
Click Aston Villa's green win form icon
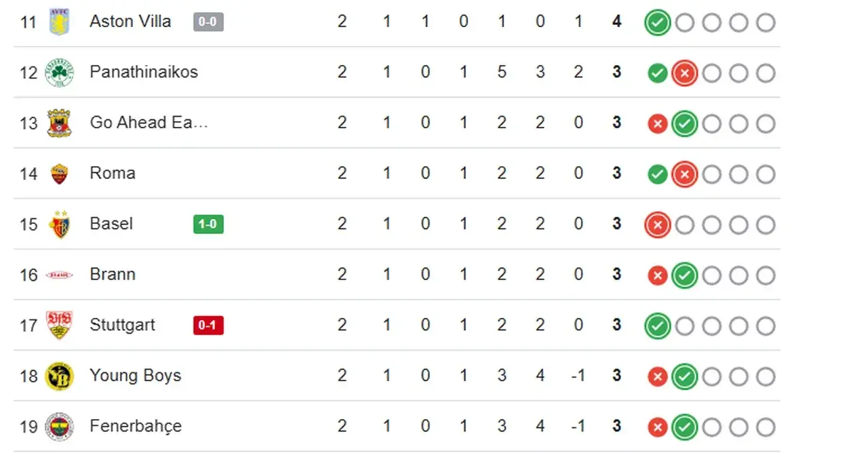coord(657,23)
